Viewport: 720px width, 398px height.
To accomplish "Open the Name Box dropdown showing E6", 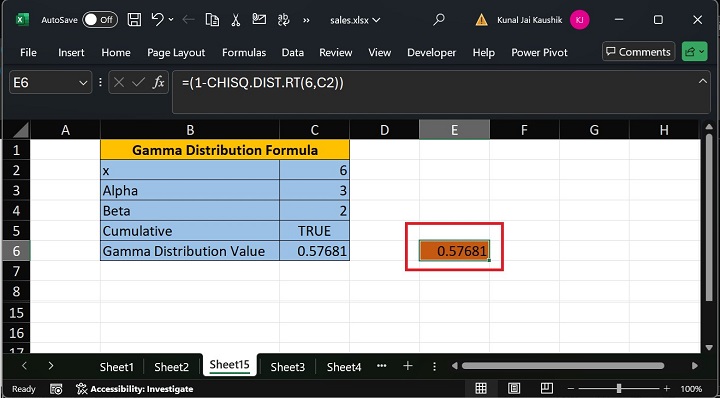I will [83, 83].
